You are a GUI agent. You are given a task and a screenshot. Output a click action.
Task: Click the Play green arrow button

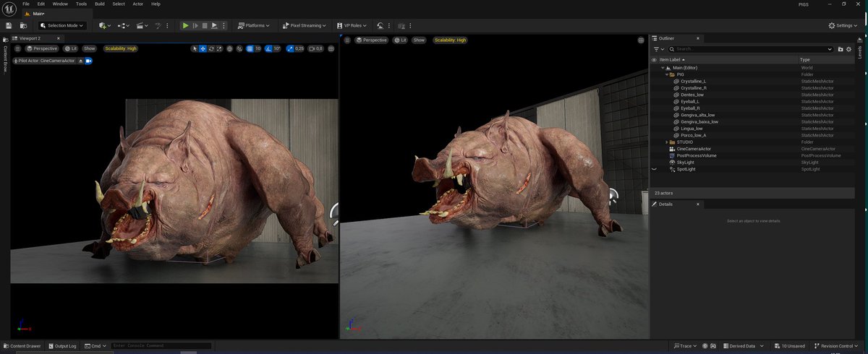coord(185,25)
